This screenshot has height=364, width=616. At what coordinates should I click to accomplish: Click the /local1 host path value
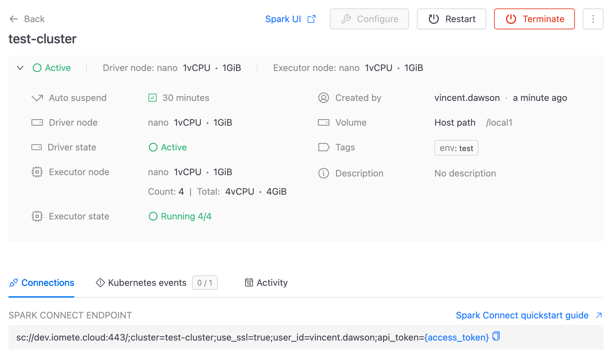coord(499,122)
